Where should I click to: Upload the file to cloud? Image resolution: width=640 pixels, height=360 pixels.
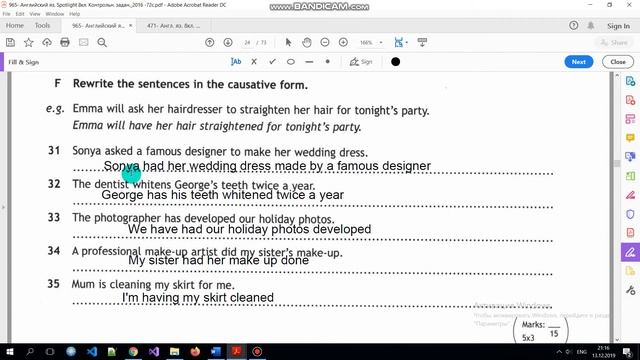pos(47,42)
